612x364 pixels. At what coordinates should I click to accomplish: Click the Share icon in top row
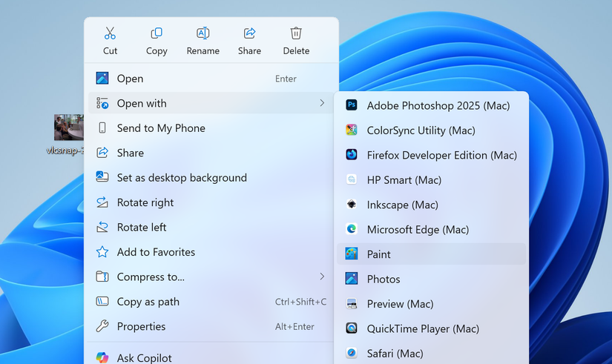pyautogui.click(x=249, y=33)
